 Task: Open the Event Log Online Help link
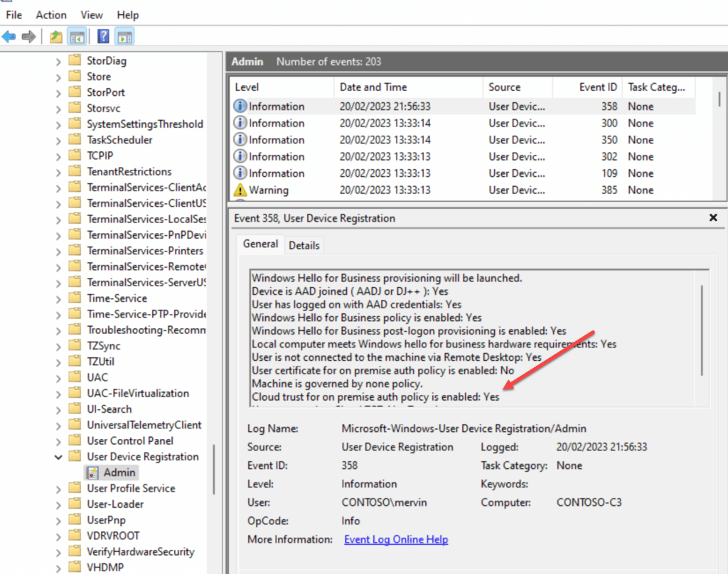[x=395, y=539]
